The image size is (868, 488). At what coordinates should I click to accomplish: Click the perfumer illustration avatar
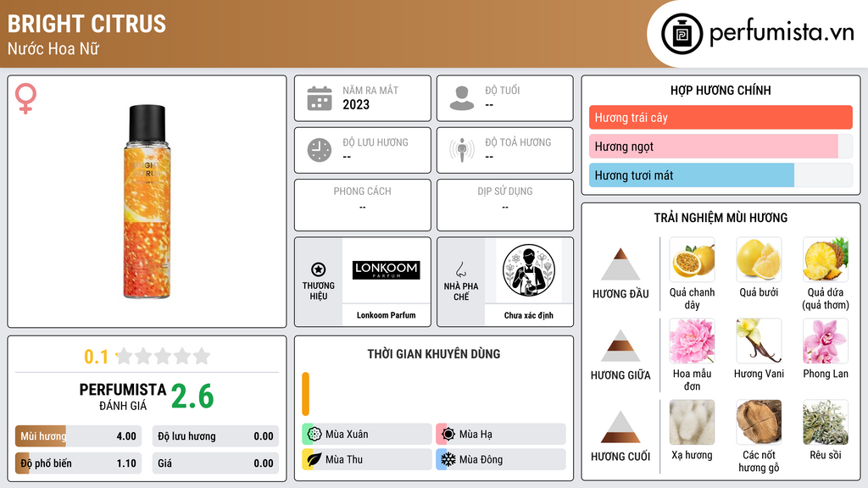coord(529,270)
